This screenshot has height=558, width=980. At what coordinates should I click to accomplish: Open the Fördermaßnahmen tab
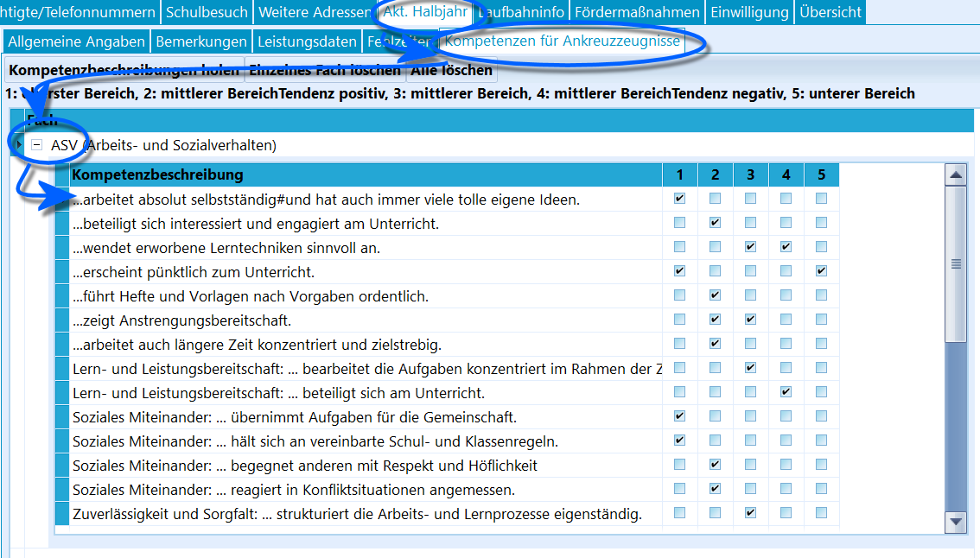click(637, 12)
